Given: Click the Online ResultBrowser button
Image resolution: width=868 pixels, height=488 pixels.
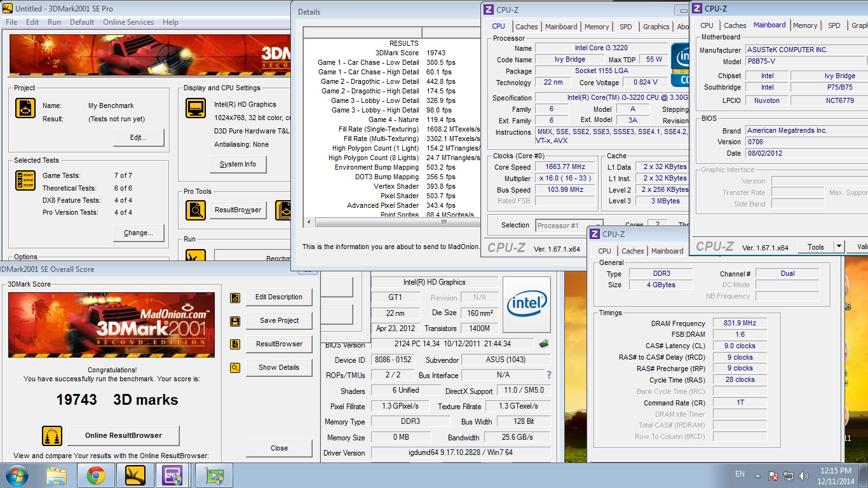Looking at the screenshot, I should (123, 435).
